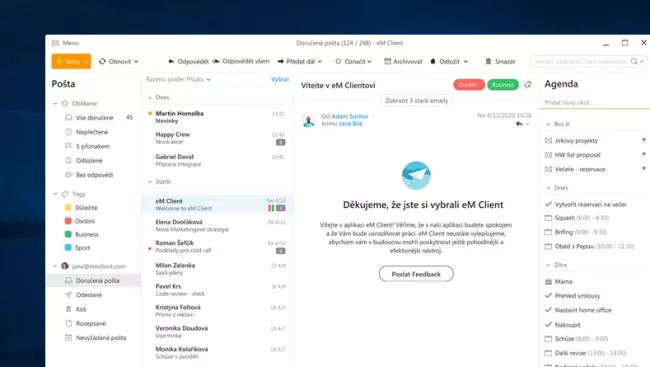Open Milan Zelenka SaaS plány email
The width and height of the screenshot is (650, 367).
217,269
